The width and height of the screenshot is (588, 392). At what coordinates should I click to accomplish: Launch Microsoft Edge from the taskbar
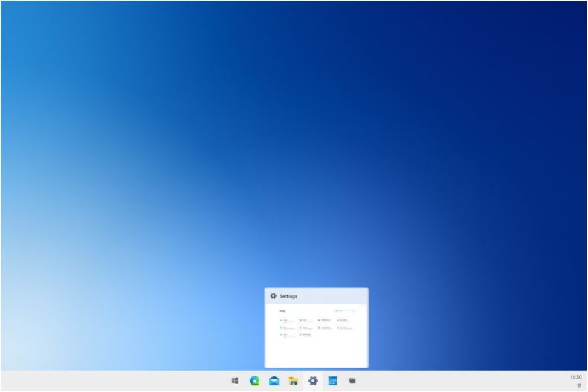tap(254, 381)
